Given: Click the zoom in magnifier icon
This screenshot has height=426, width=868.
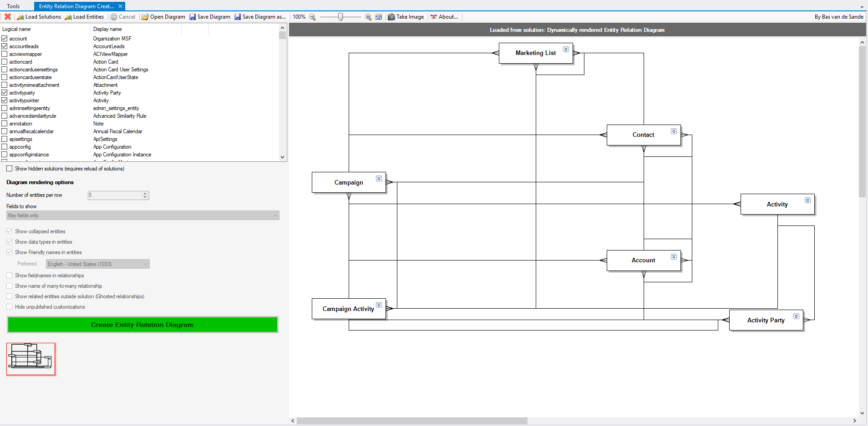Looking at the screenshot, I should click(368, 17).
